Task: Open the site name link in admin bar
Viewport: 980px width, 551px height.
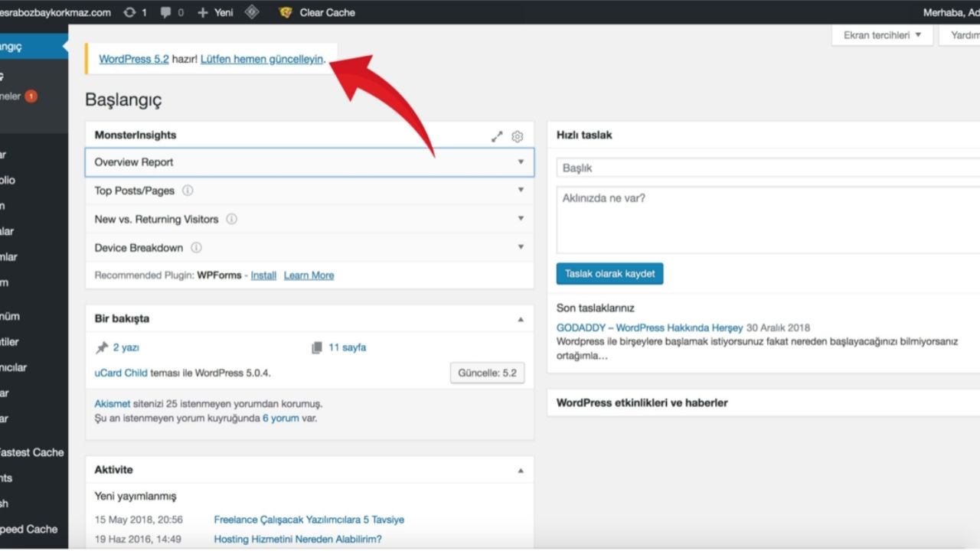Action: tap(55, 12)
